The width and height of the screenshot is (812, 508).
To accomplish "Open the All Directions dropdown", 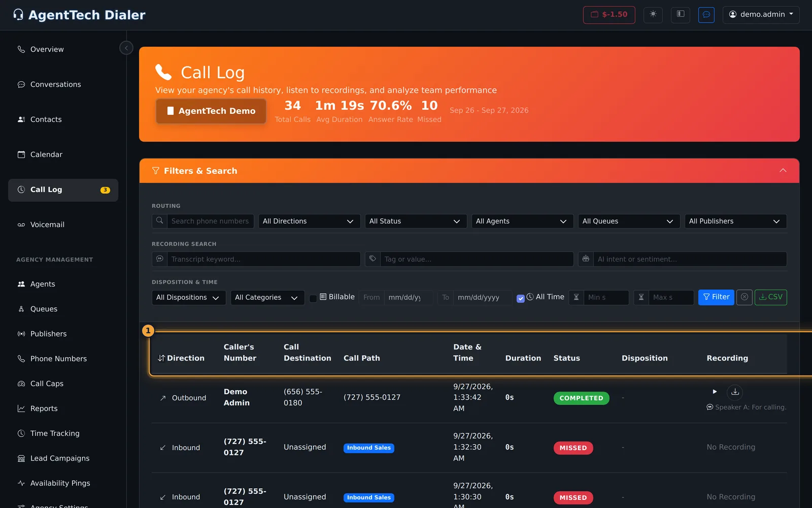I will click(309, 221).
